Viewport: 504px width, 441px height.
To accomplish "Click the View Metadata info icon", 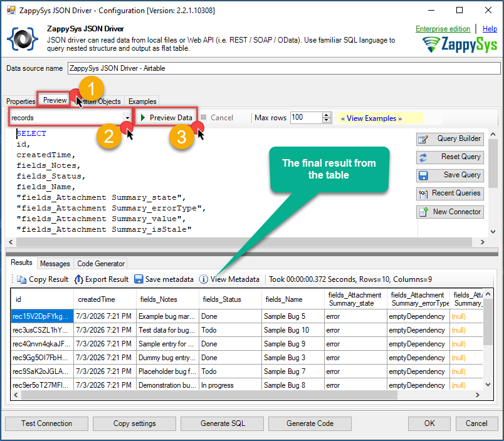I will pos(204,279).
